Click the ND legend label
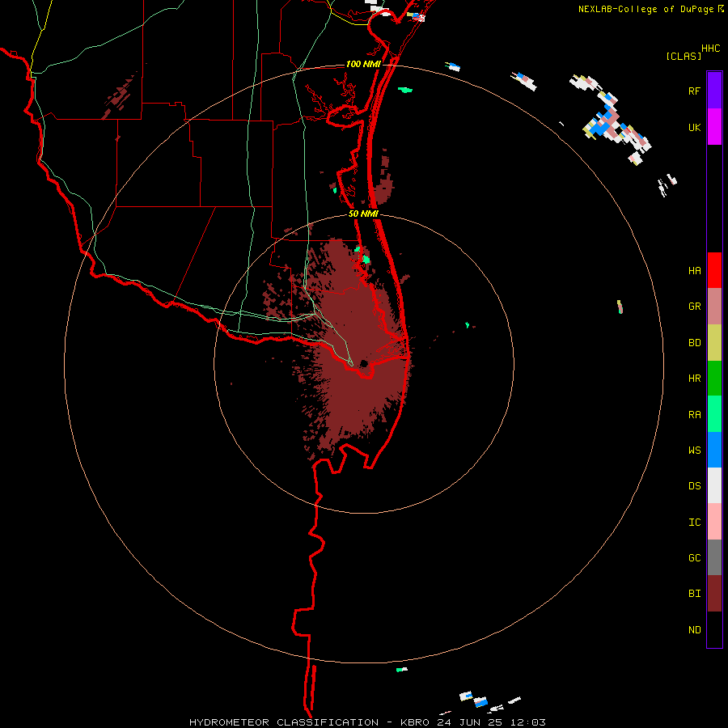The width and height of the screenshot is (728, 728). (694, 630)
